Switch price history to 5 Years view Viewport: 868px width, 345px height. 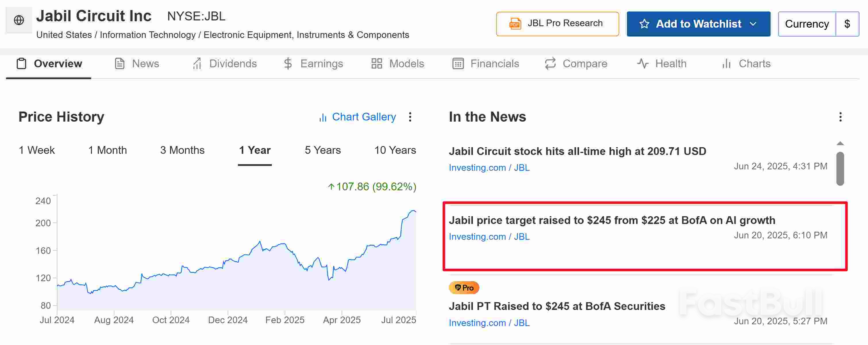click(x=322, y=150)
